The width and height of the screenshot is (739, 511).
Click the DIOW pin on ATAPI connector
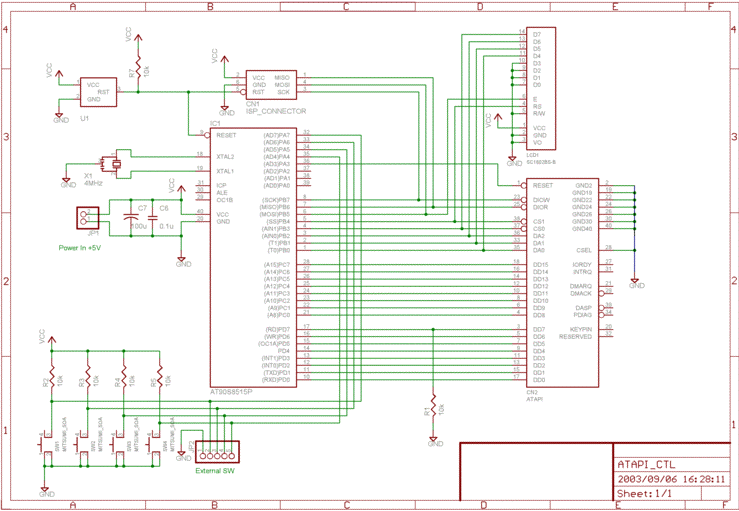pyautogui.click(x=541, y=200)
